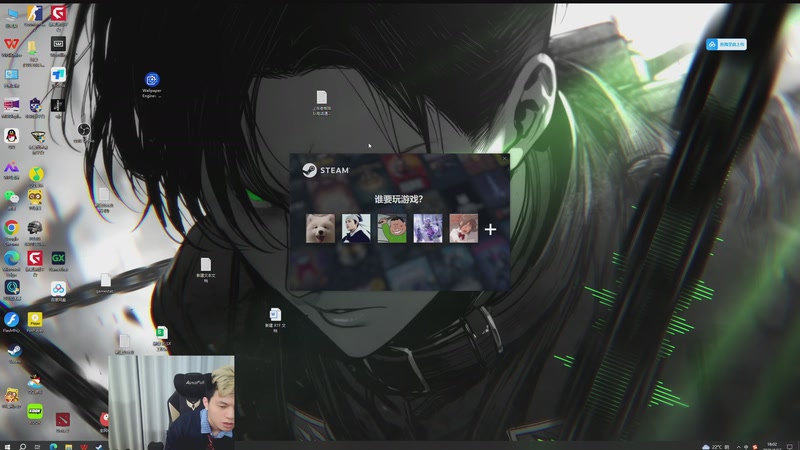
Task: Select the RTF document desktop file
Action: [275, 320]
